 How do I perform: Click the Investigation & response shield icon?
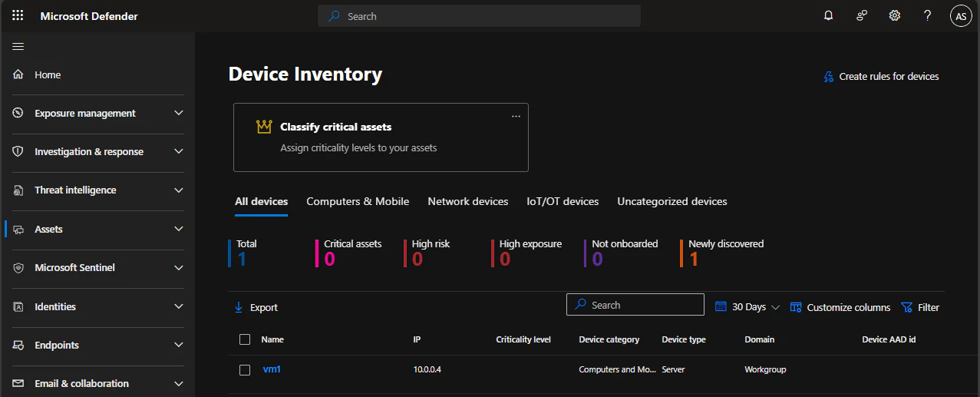coord(18,151)
